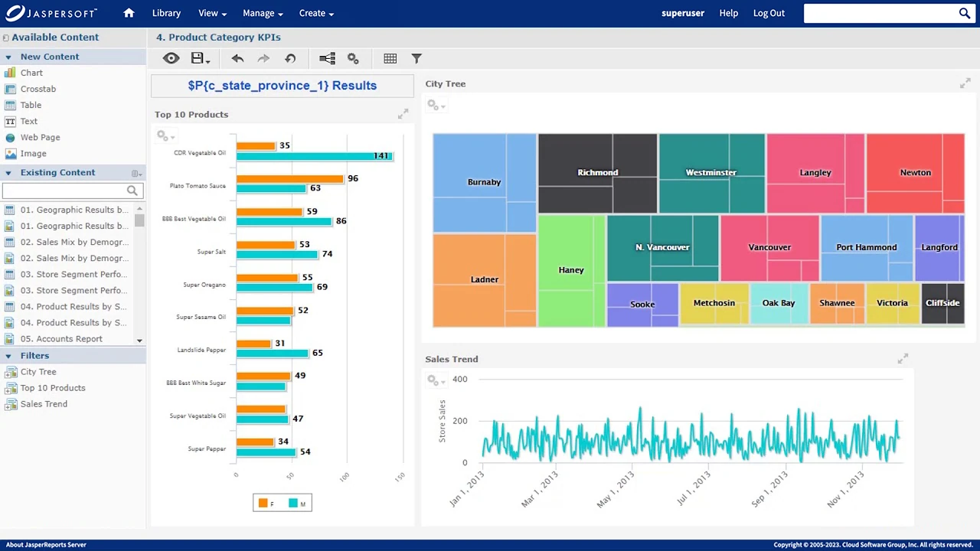Select the Richmond treemap tile

[x=597, y=173]
